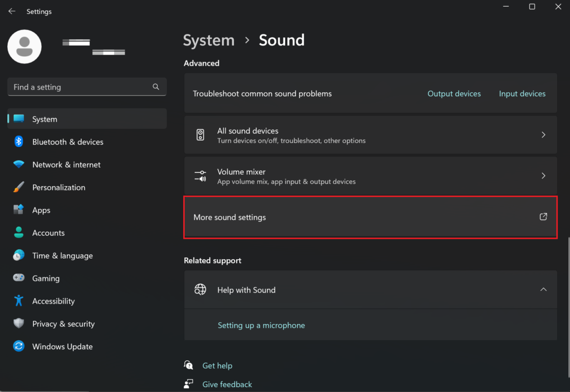The image size is (570, 392).
Task: Open the Setting up a microphone link
Action: [261, 325]
